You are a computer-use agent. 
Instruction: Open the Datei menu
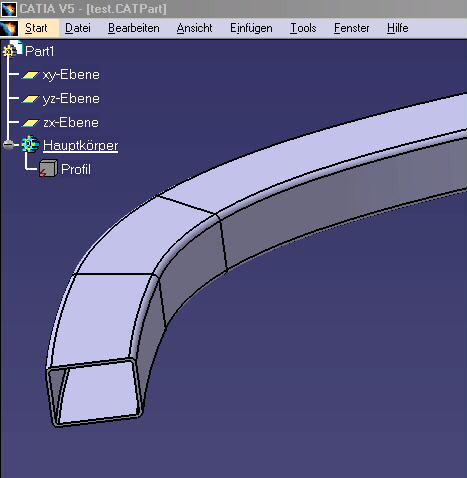[78, 28]
